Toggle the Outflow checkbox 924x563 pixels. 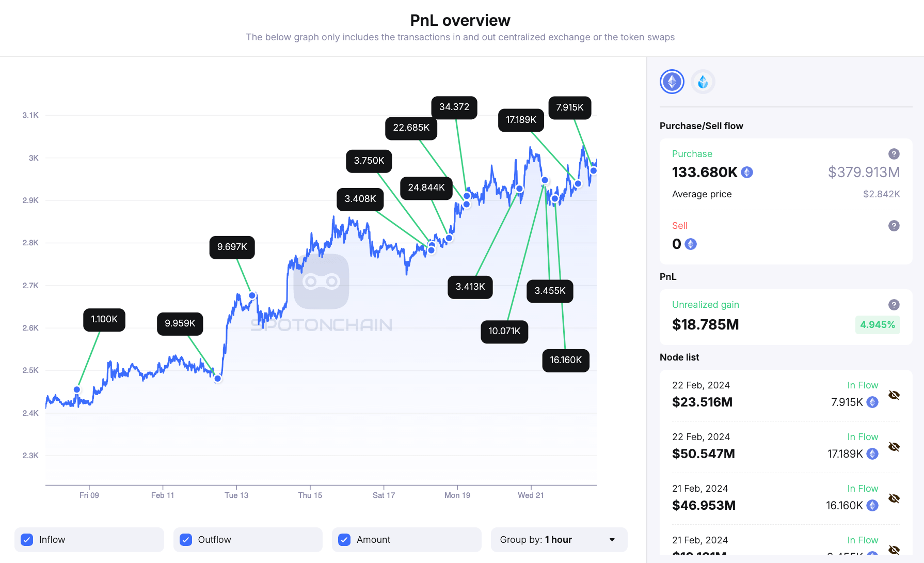(186, 540)
